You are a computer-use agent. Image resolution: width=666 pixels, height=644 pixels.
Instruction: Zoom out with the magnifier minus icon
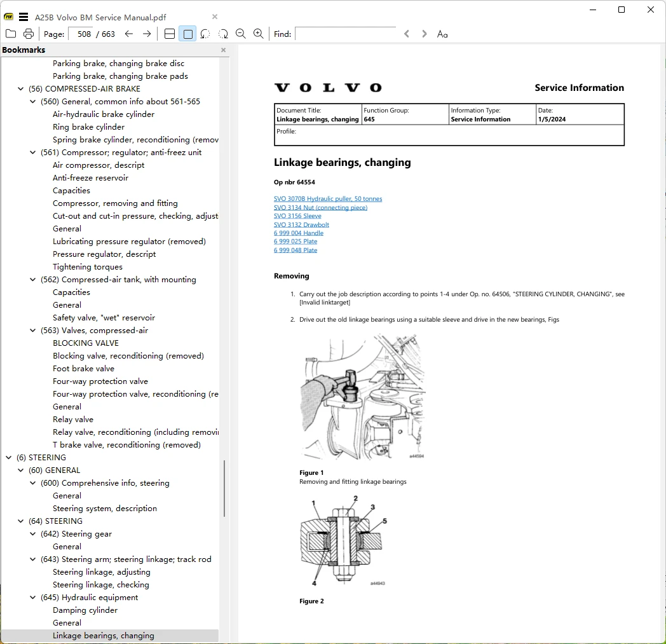(x=241, y=34)
